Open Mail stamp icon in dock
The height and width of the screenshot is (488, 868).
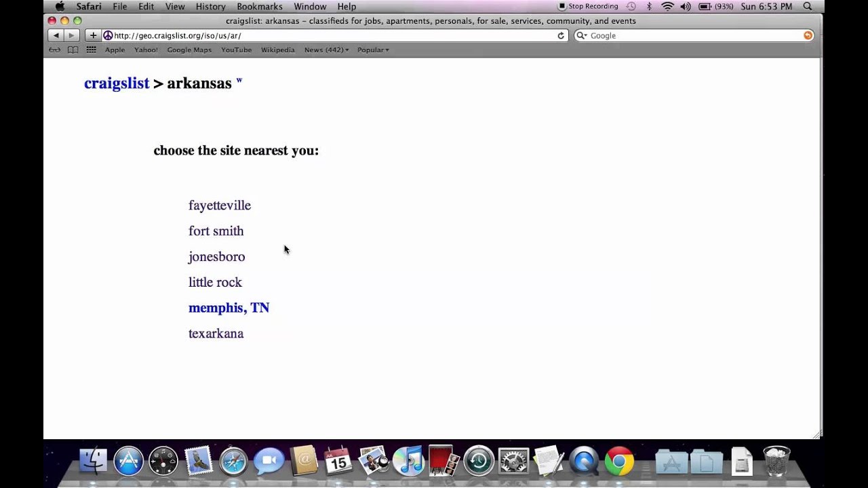point(199,461)
